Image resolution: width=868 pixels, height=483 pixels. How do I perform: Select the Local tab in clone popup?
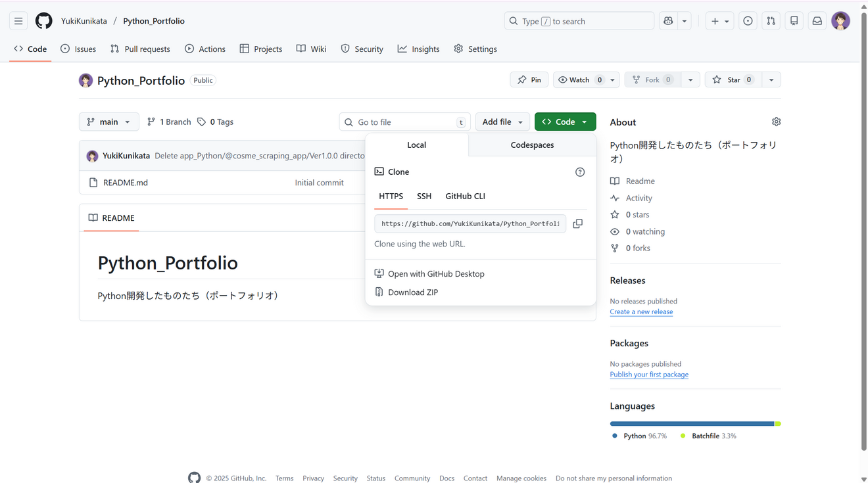tap(416, 145)
